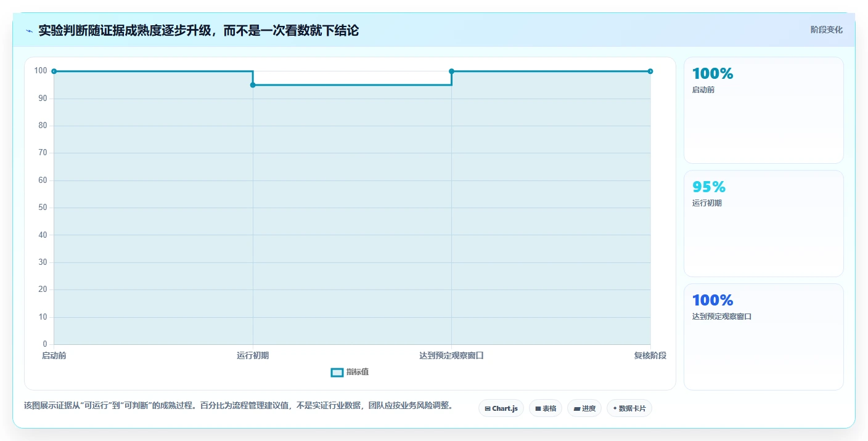Screen dimensions: 868x441
Task: Open the 100% 达到预定观察窗口 stat card
Action: [x=763, y=337]
